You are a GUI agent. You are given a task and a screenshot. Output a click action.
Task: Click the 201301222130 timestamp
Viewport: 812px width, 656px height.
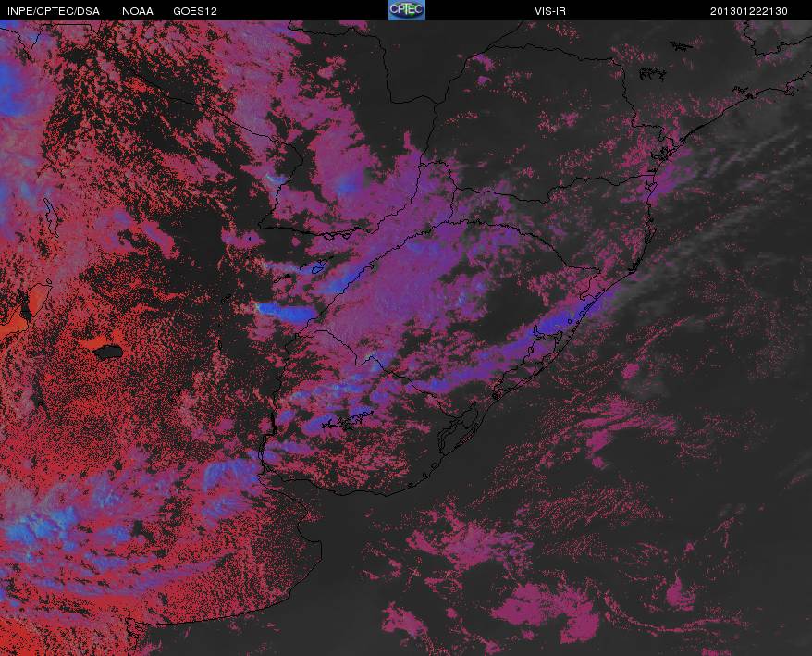749,11
